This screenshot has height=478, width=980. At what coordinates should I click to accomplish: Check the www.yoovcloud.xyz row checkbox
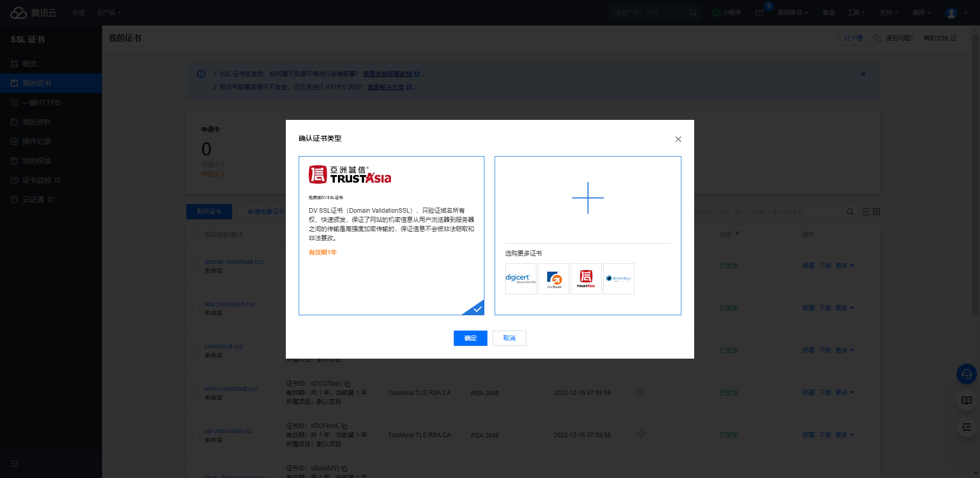click(195, 393)
